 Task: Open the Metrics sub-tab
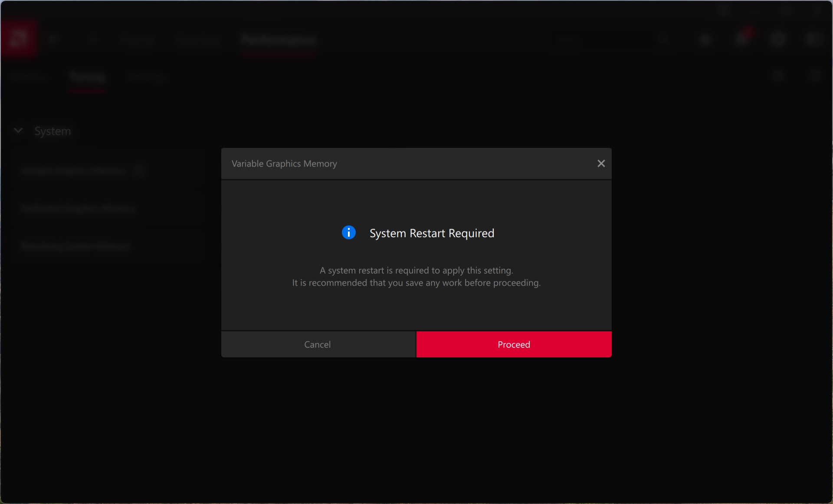pyautogui.click(x=30, y=77)
